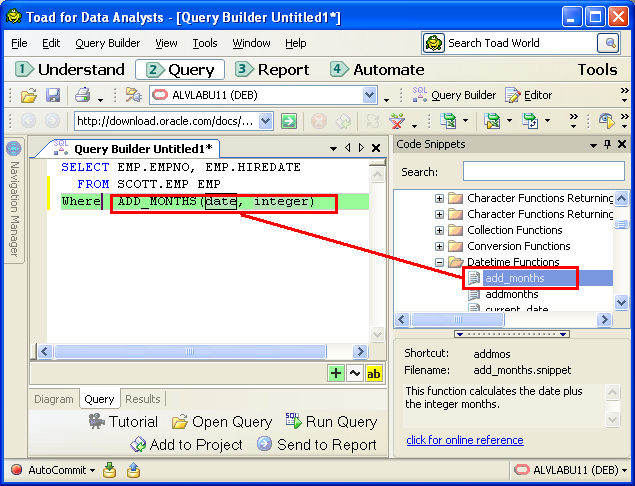Click the search magnifier icon for Toad World
The height and width of the screenshot is (486, 635).
pyautogui.click(x=609, y=43)
